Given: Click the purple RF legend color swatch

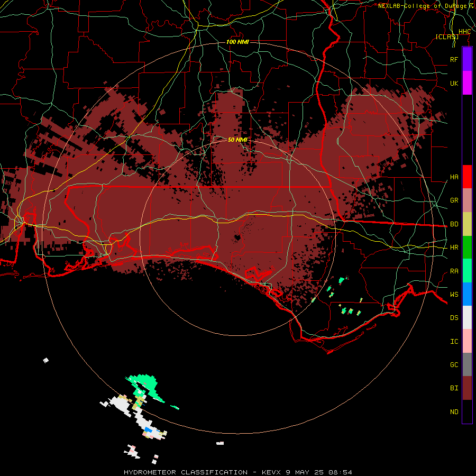Looking at the screenshot, I should click(467, 59).
